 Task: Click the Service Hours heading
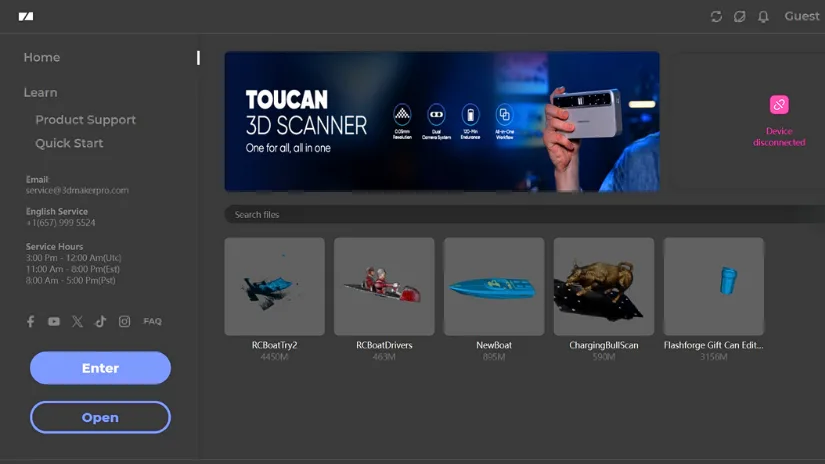click(54, 247)
